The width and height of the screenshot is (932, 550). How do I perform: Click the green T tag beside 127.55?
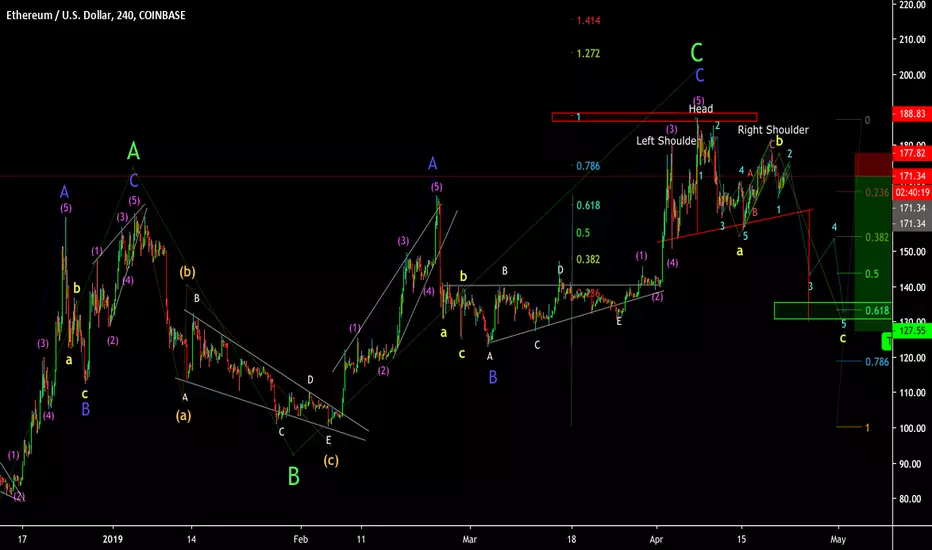tap(887, 341)
